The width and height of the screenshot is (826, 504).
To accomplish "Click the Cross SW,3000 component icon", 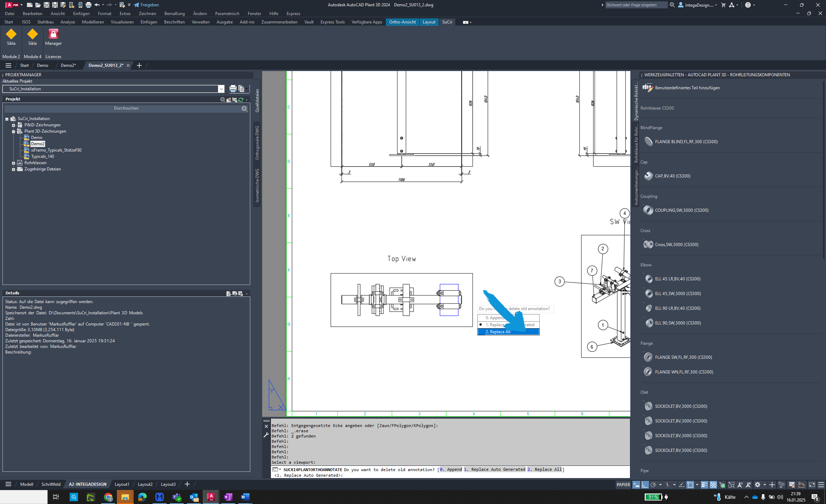I will coord(648,244).
